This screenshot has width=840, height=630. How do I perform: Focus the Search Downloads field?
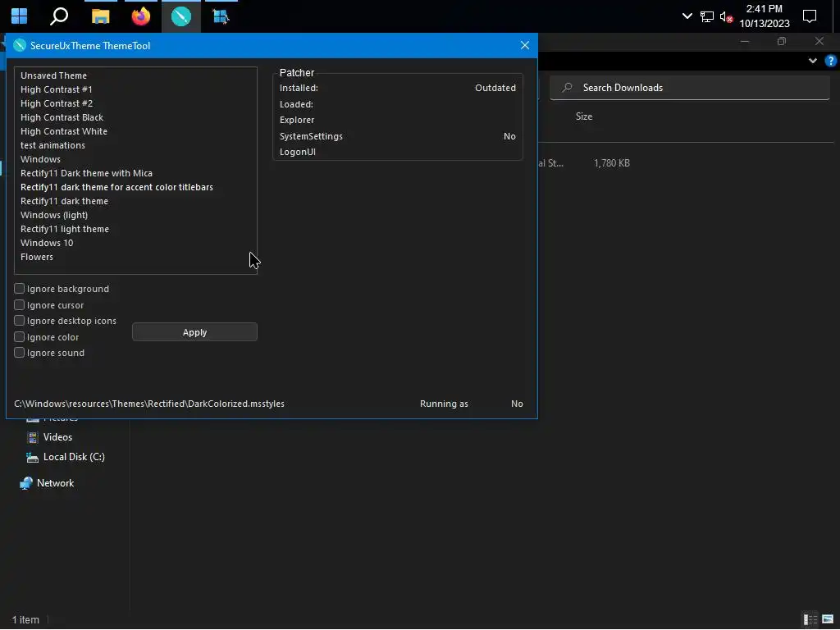(689, 88)
